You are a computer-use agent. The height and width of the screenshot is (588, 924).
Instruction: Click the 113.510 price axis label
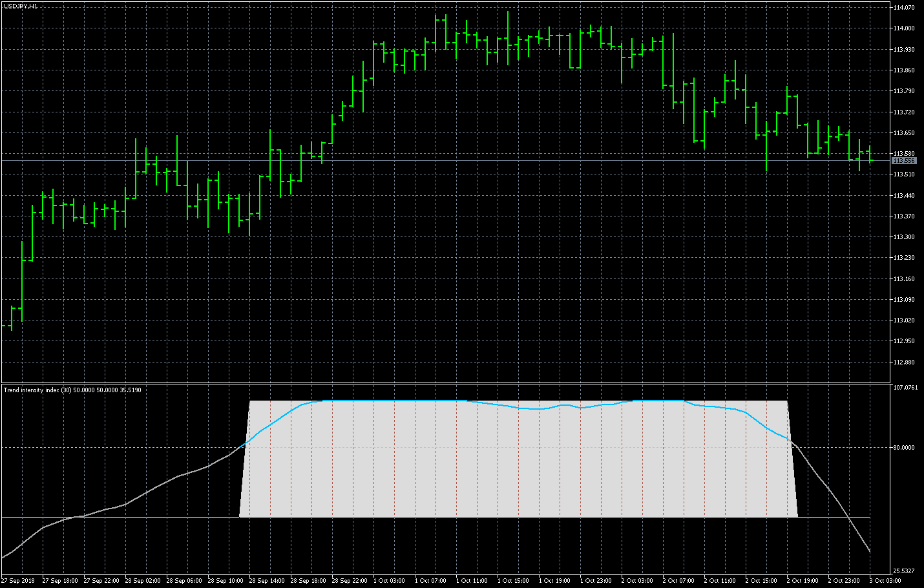click(903, 174)
